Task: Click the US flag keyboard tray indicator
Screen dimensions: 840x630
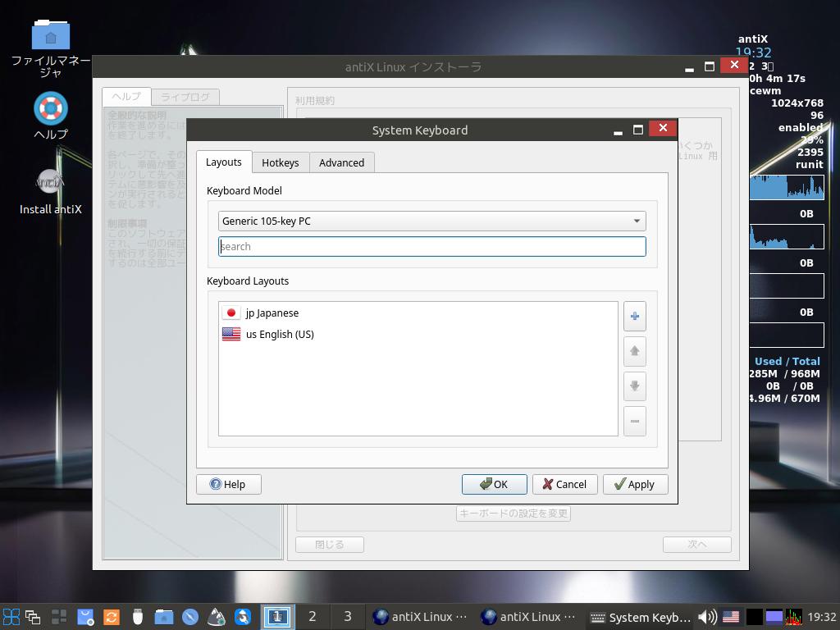Action: [x=730, y=617]
